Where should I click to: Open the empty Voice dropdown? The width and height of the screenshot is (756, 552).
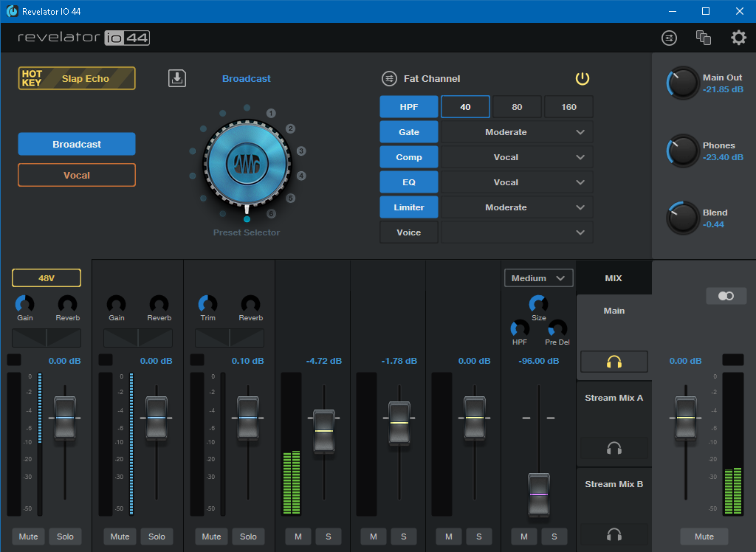pyautogui.click(x=517, y=232)
